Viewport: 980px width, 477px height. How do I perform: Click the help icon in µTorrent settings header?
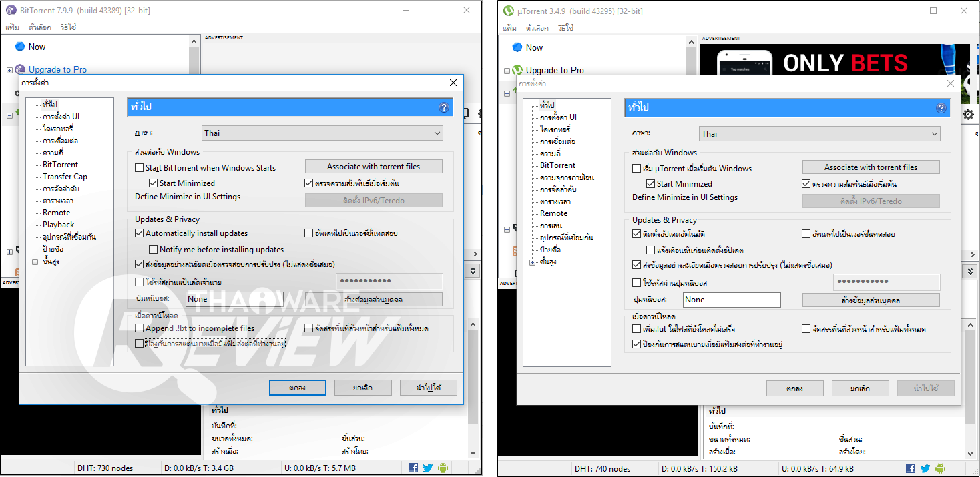click(x=941, y=107)
